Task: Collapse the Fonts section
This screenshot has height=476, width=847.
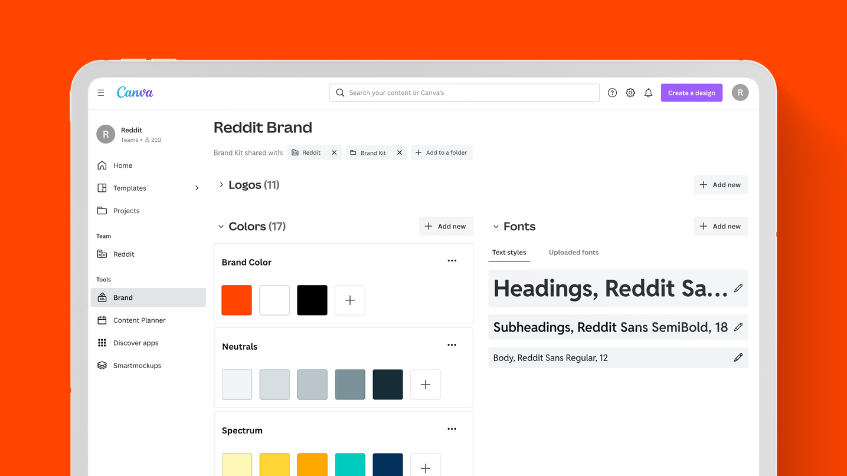Action: [495, 226]
